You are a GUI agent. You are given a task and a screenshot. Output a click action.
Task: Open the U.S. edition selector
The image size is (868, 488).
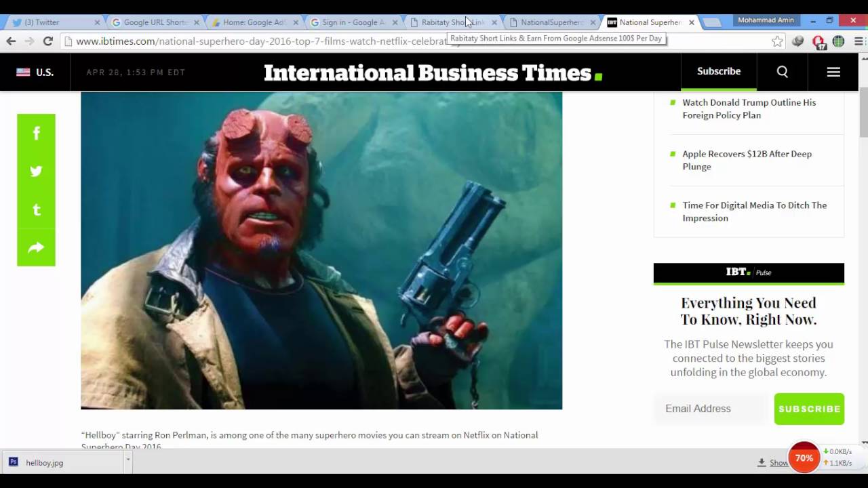[35, 72]
